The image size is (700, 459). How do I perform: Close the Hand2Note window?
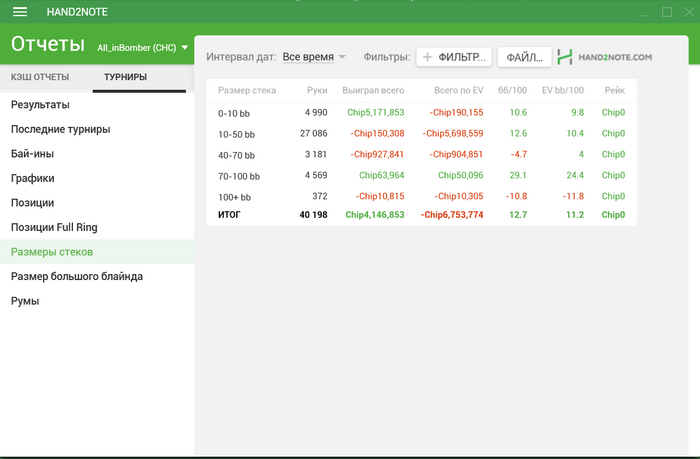tap(689, 12)
